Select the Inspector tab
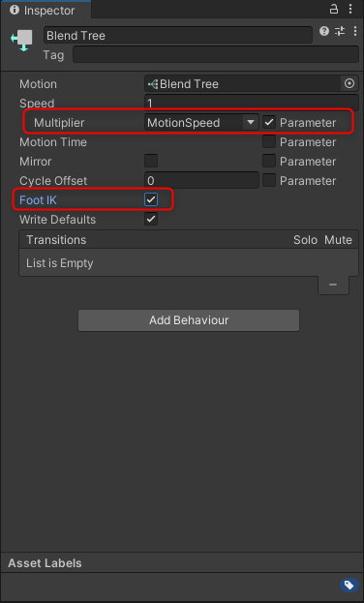 pos(46,11)
